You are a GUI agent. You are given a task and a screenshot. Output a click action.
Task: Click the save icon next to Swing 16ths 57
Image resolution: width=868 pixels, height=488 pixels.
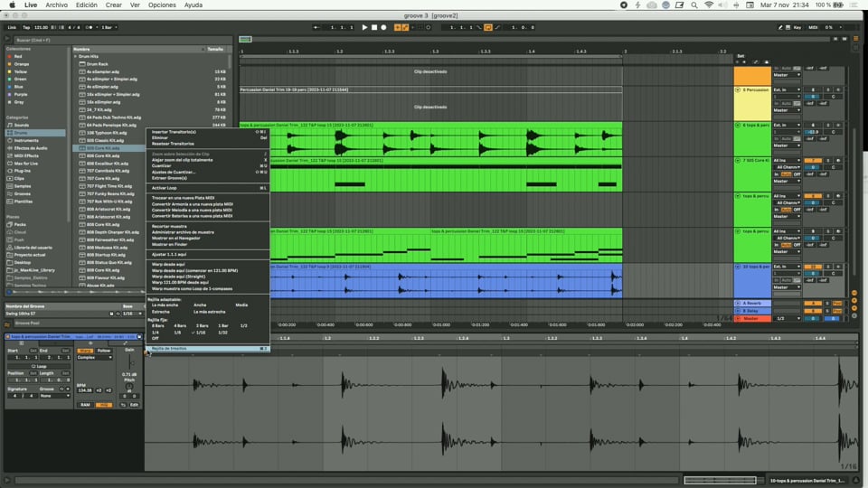111,314
